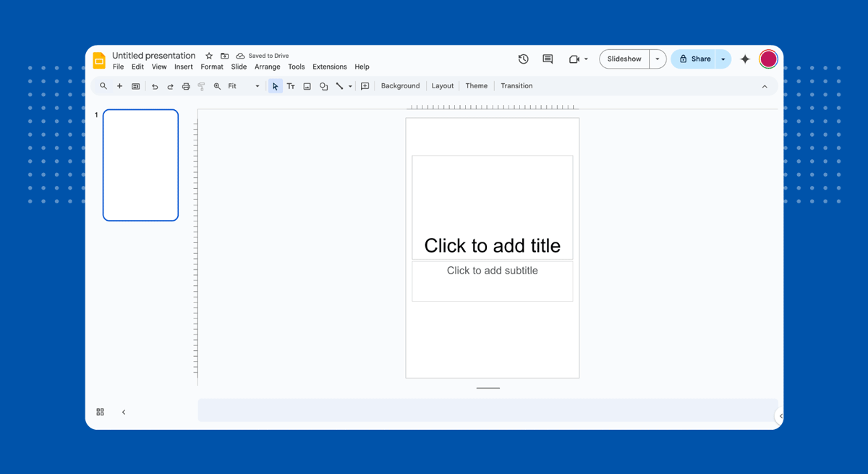868x474 pixels.
Task: Click the Saved to Drive cloud status
Action: coord(263,56)
